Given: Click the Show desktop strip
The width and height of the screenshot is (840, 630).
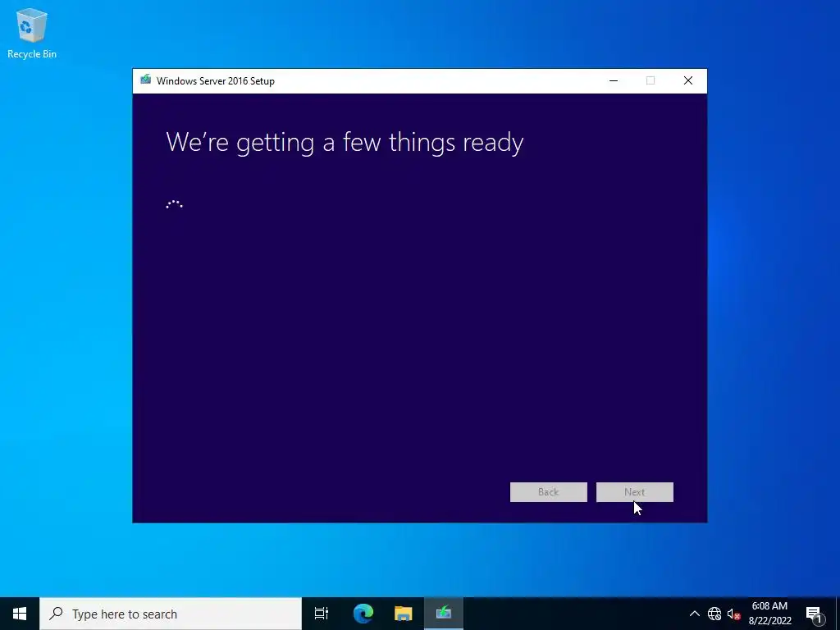Looking at the screenshot, I should coord(838,614).
